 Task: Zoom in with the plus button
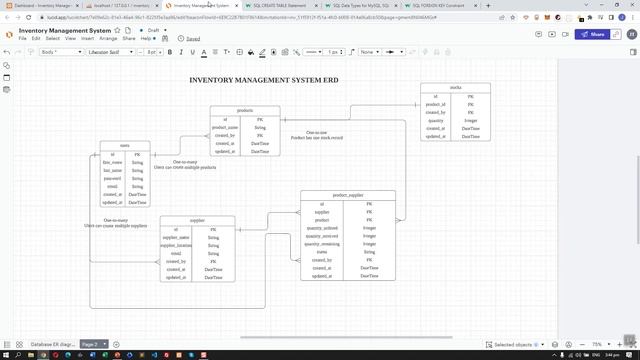[619, 344]
